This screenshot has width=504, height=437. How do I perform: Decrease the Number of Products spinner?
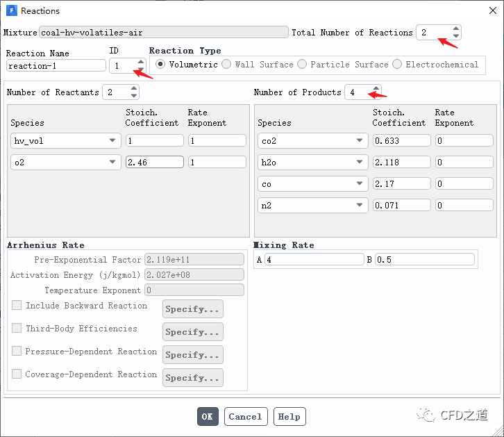pos(376,96)
